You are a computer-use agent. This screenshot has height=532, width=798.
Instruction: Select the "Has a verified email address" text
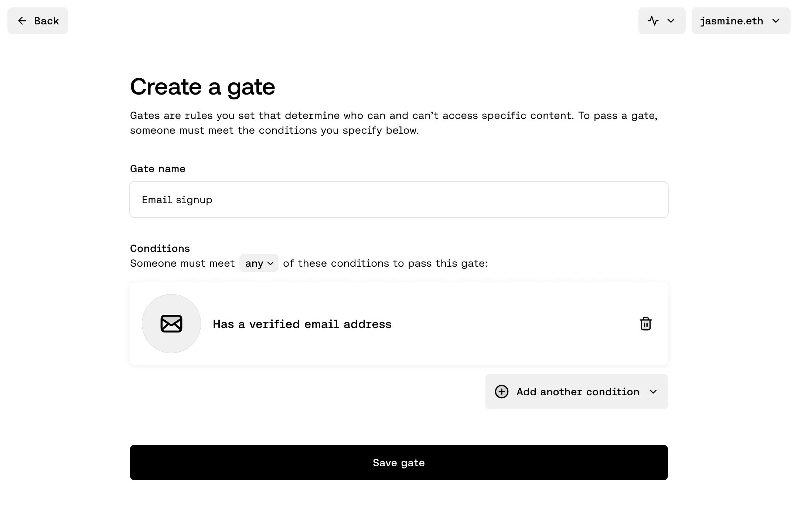[x=302, y=324]
